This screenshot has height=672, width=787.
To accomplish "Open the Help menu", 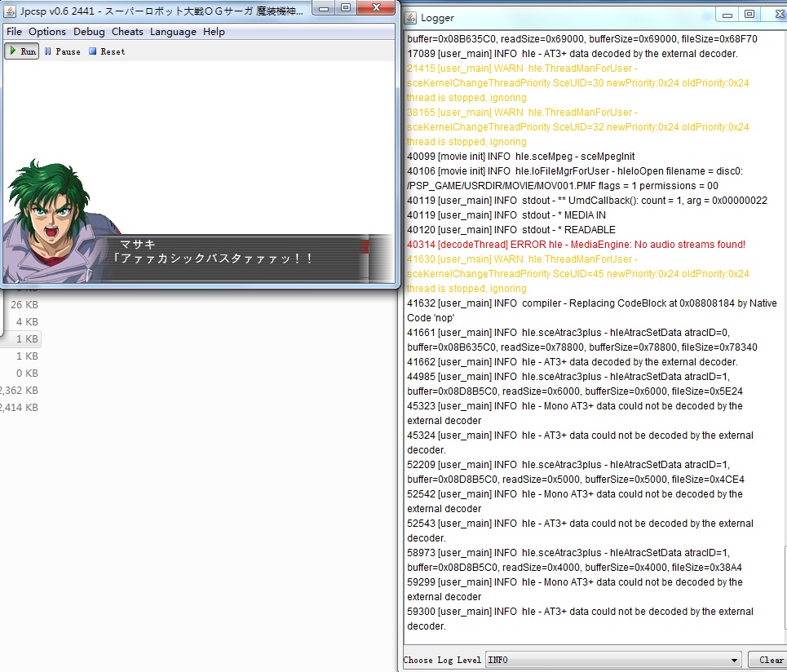I will 214,32.
